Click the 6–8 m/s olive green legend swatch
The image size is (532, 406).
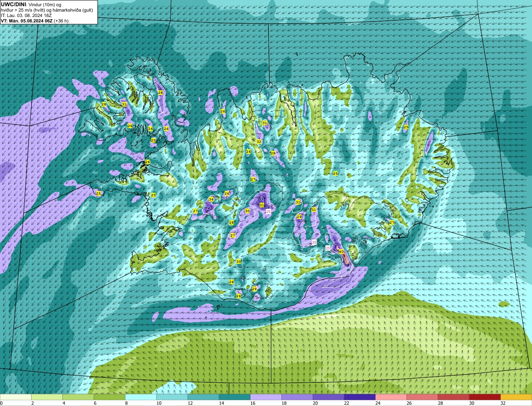click(x=110, y=397)
